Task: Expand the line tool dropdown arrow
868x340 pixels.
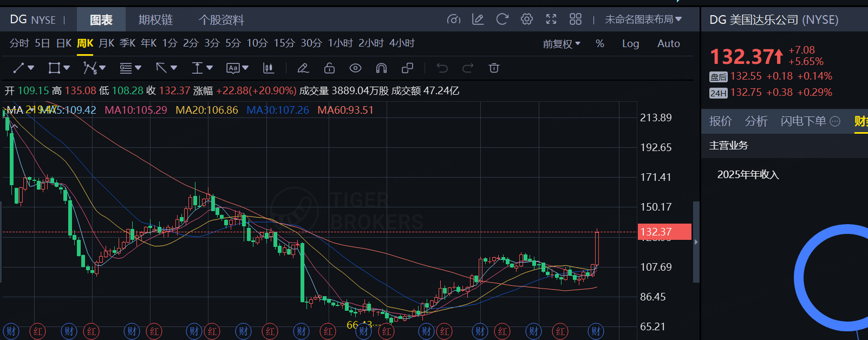Action: [x=31, y=68]
